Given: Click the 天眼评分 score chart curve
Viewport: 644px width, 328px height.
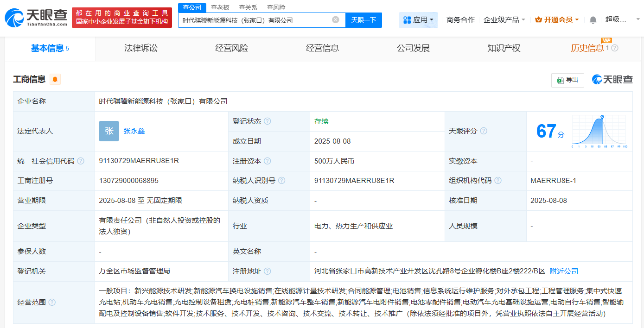Looking at the screenshot, I should point(600,130).
